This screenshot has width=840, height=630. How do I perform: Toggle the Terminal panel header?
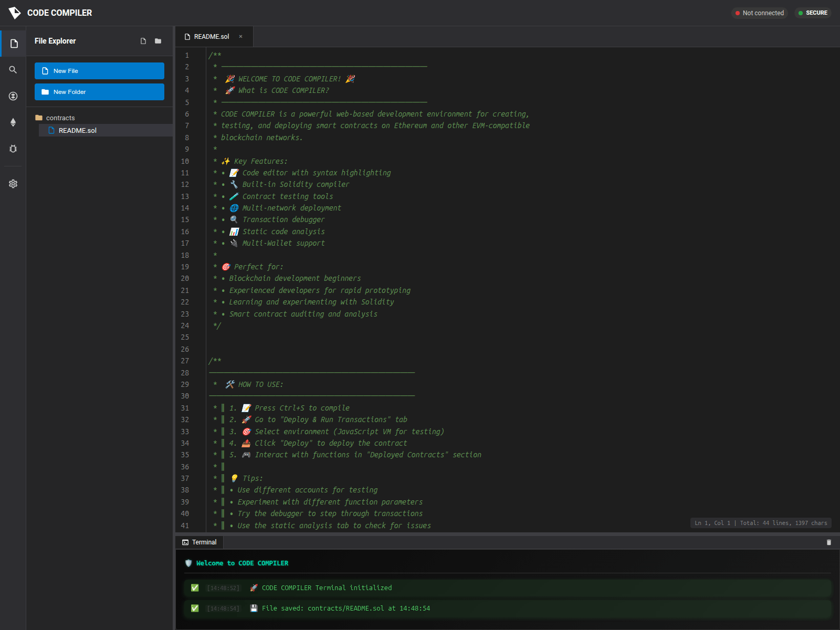click(199, 542)
